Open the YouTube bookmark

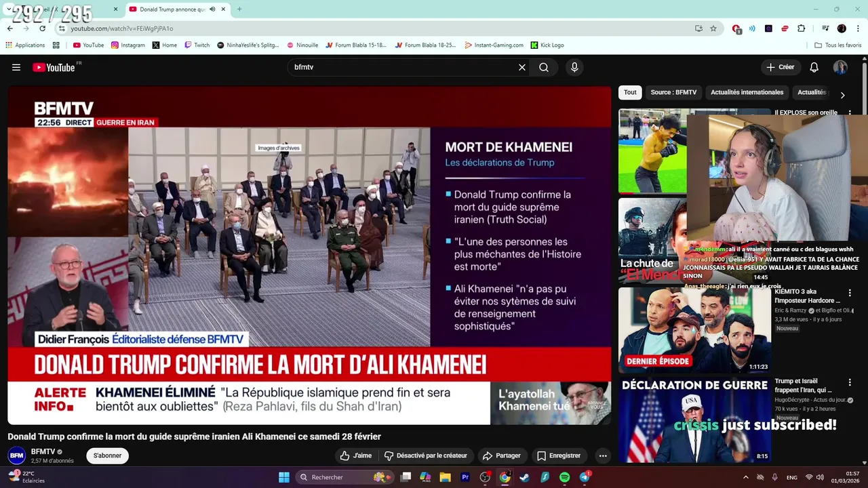click(x=88, y=45)
